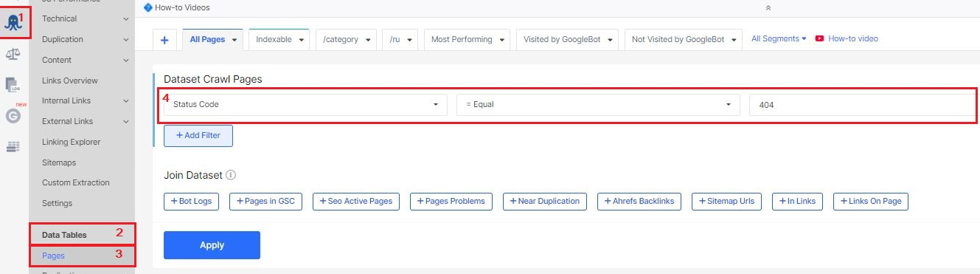Click the blue Apply button
This screenshot has width=980, height=274.
tap(212, 245)
